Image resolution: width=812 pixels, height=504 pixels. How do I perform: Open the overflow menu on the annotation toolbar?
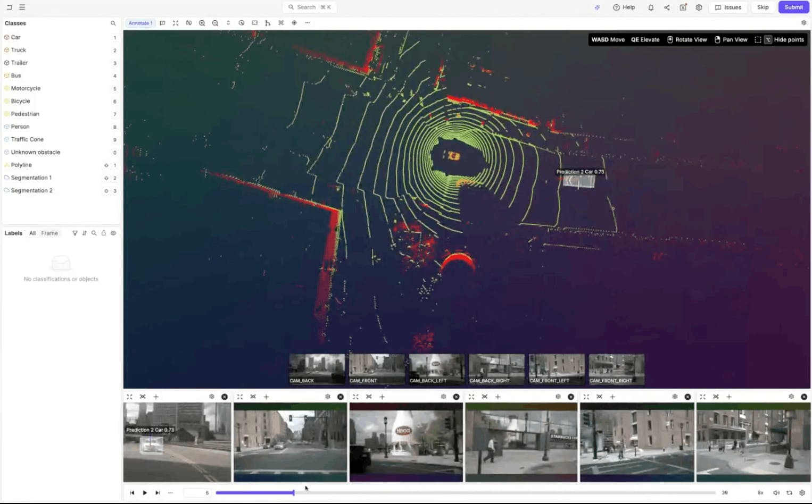(x=307, y=23)
